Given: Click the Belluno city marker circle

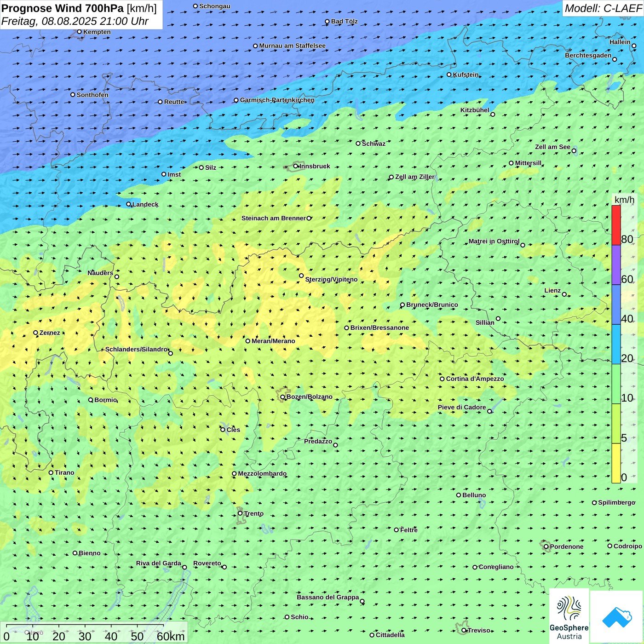Looking at the screenshot, I should (x=459, y=495).
